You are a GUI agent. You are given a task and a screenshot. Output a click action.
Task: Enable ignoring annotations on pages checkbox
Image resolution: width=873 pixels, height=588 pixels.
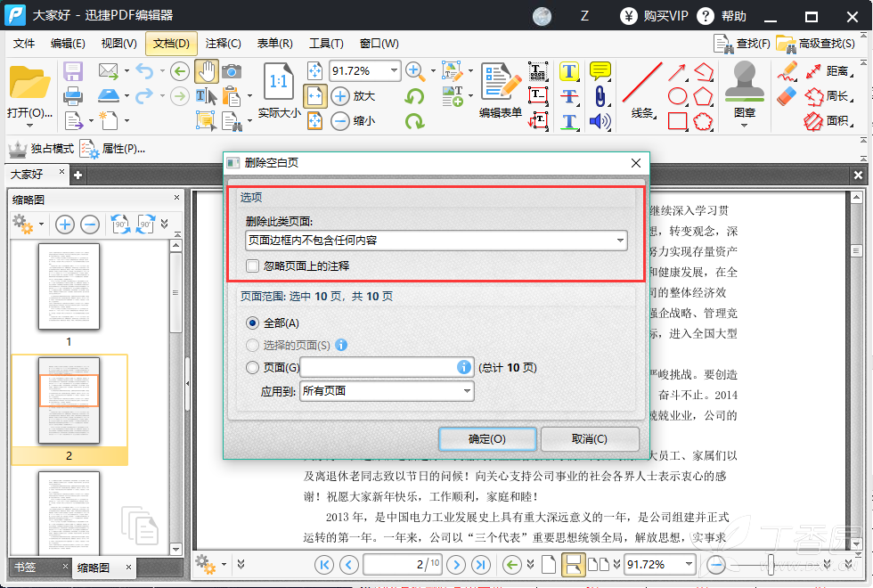tap(253, 266)
